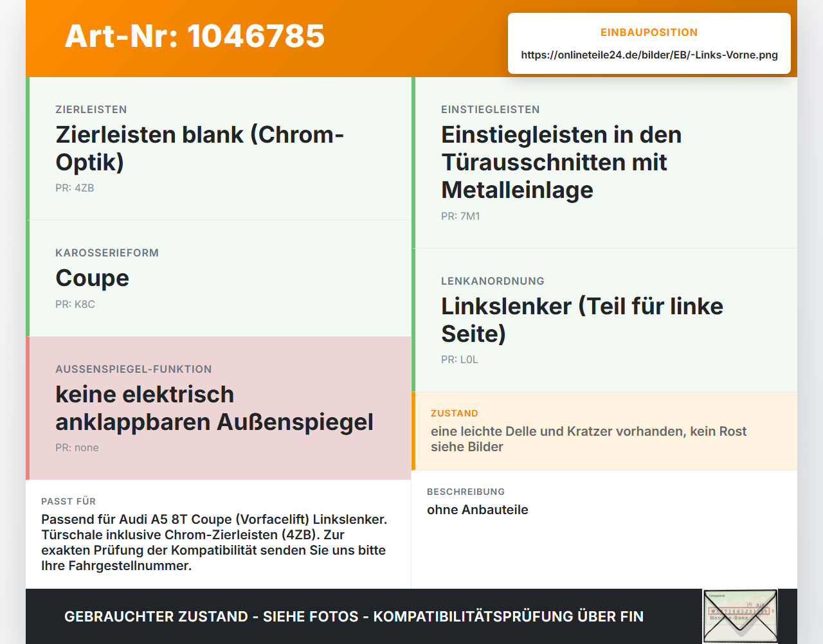Screen dimensions: 823x644
Task: Select the Karosserieform Coupe card
Action: pos(219,278)
